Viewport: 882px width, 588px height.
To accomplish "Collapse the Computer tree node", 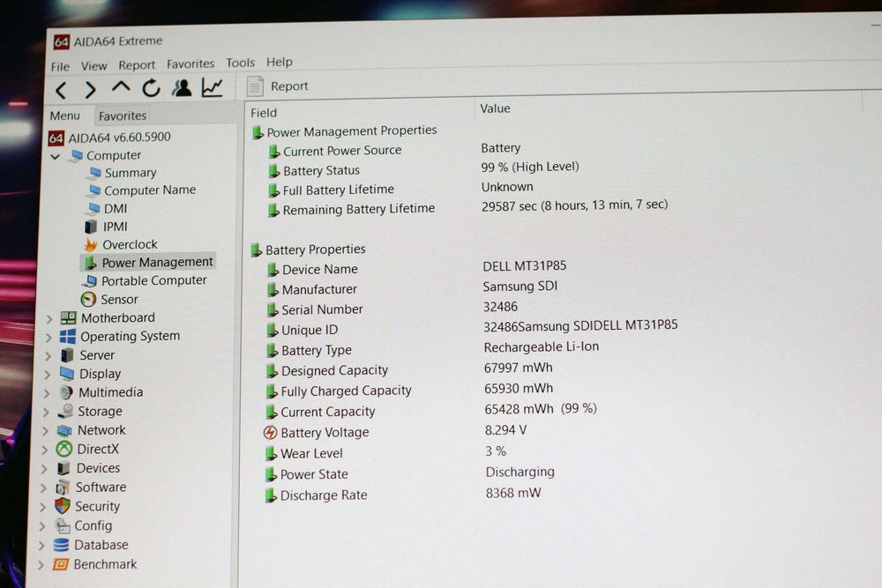I will [55, 156].
